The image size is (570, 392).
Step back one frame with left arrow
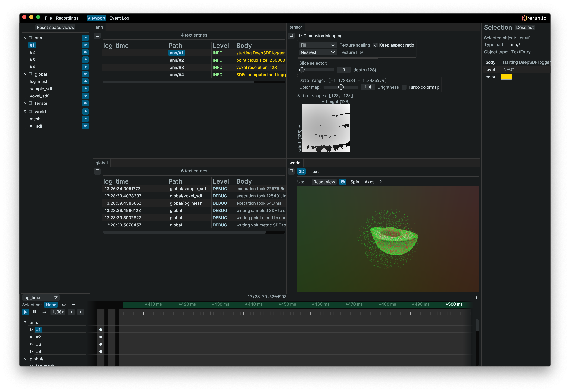71,312
